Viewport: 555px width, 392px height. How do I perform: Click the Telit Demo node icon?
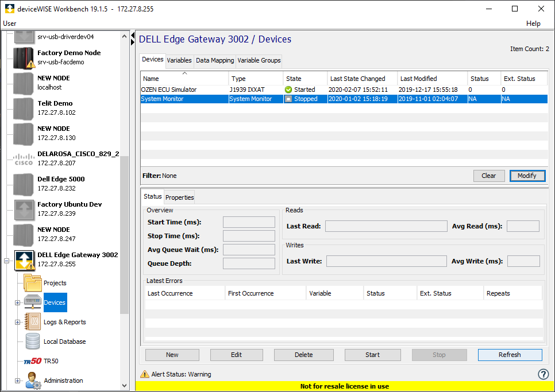tap(24, 108)
